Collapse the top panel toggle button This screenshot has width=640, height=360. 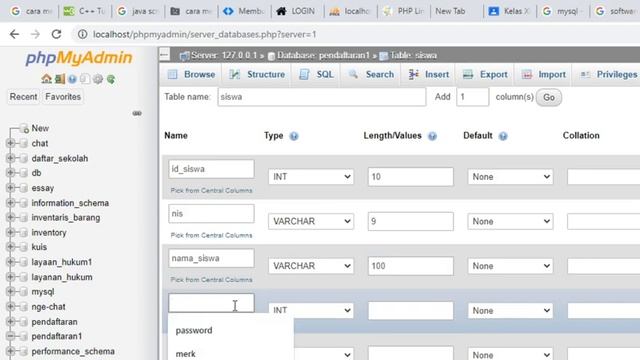pos(164,54)
